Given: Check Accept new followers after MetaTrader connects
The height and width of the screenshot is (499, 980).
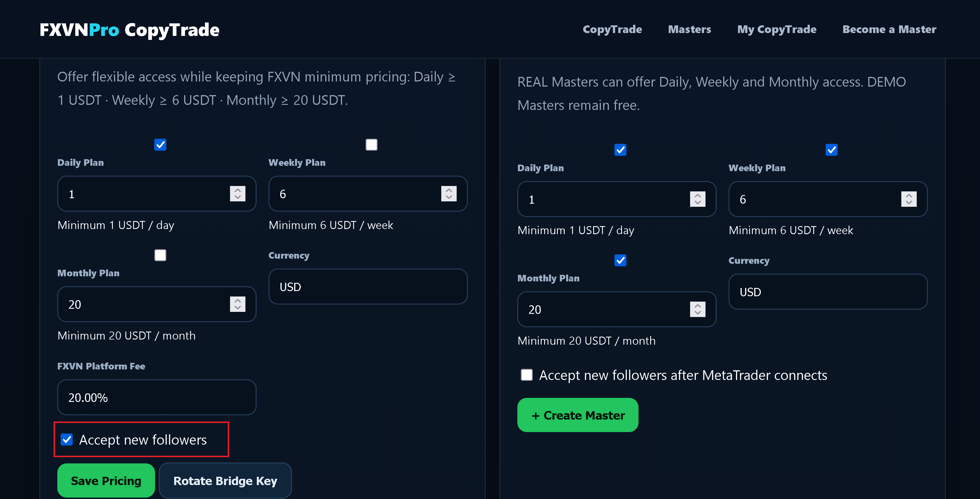Looking at the screenshot, I should coord(526,375).
